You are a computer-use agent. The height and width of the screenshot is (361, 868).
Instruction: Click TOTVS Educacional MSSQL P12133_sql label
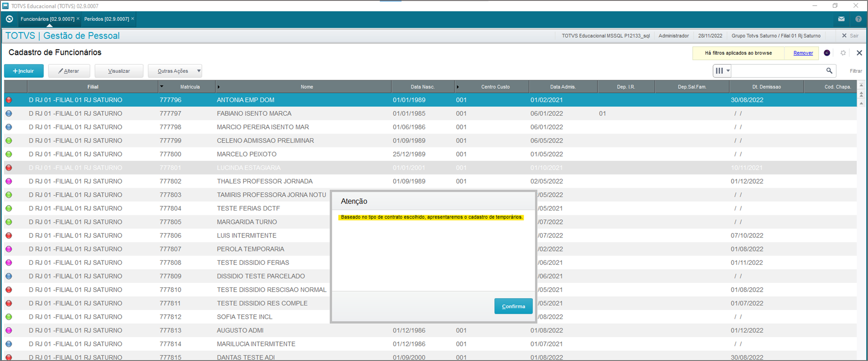coord(606,36)
